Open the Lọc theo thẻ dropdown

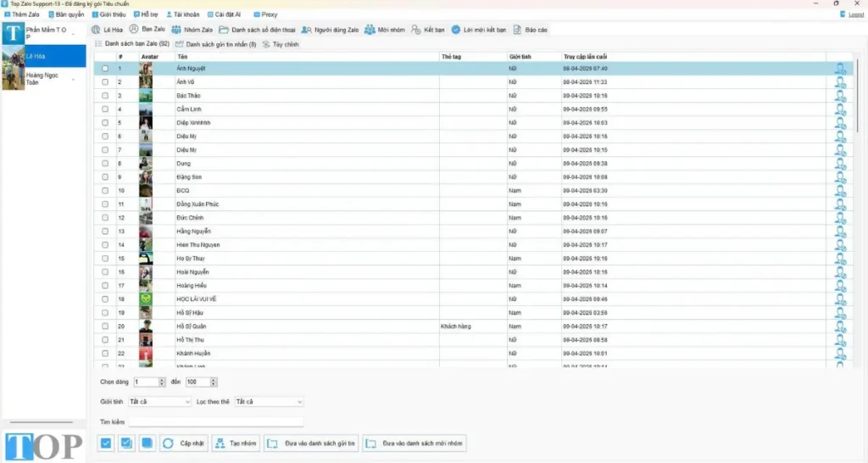point(269,402)
